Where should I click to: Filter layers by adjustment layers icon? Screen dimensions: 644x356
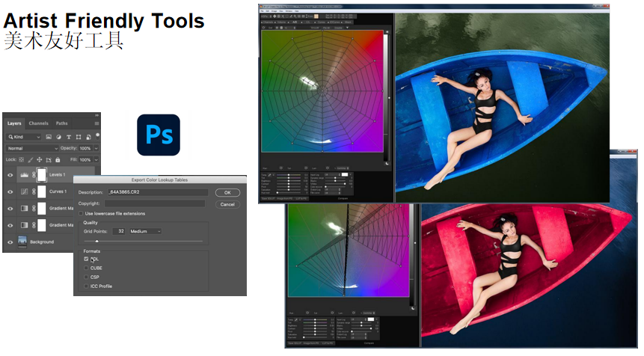[x=58, y=138]
